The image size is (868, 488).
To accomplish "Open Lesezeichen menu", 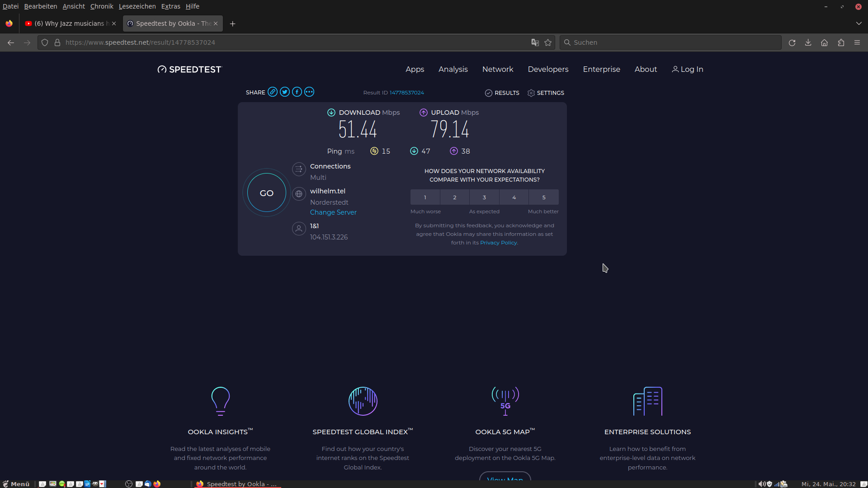I will pyautogui.click(x=137, y=6).
